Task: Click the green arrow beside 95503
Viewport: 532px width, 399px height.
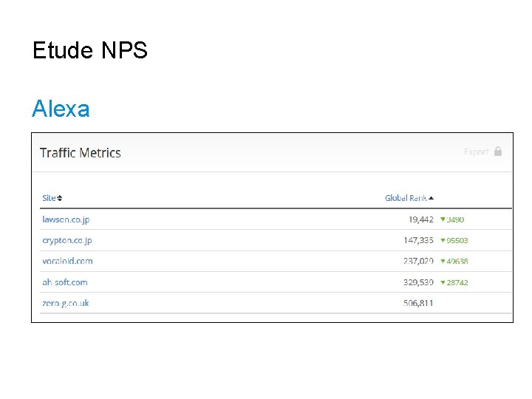Action: [443, 240]
